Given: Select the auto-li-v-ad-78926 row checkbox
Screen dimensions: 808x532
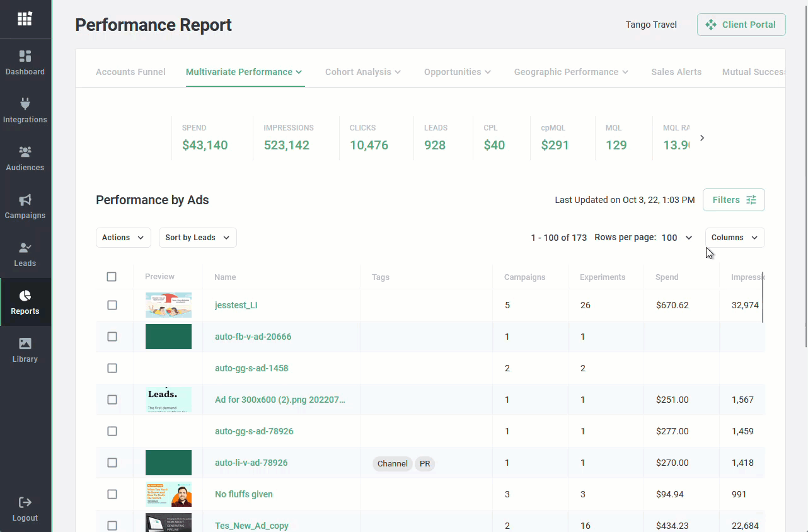Looking at the screenshot, I should coord(112,463).
